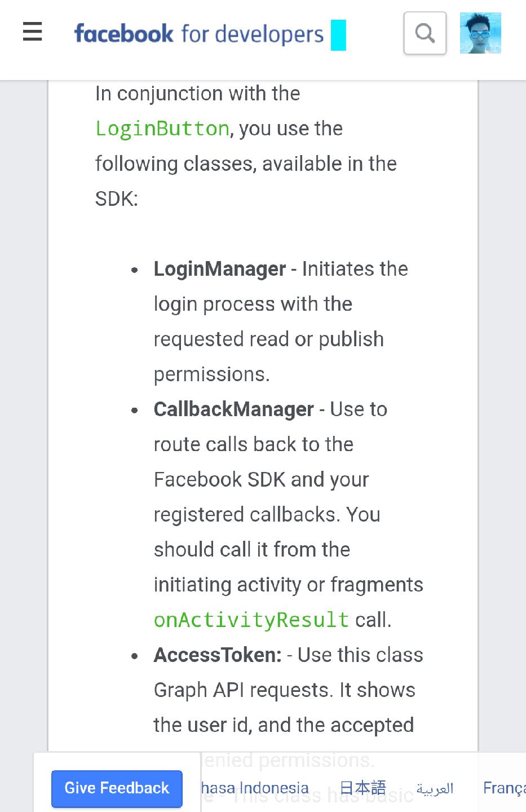Click the bullet before AccessToken
The width and height of the screenshot is (526, 812).
click(x=134, y=656)
